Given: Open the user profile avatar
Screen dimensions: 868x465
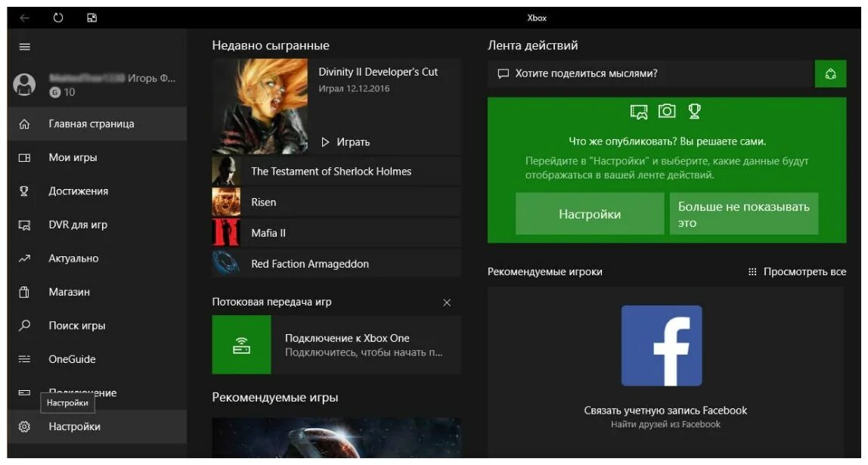Looking at the screenshot, I should pos(24,84).
